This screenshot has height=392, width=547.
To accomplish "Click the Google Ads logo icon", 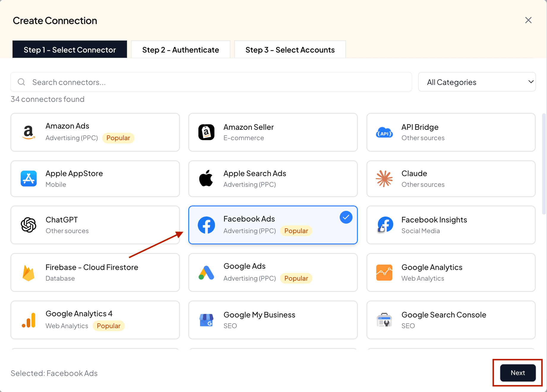I will point(206,273).
